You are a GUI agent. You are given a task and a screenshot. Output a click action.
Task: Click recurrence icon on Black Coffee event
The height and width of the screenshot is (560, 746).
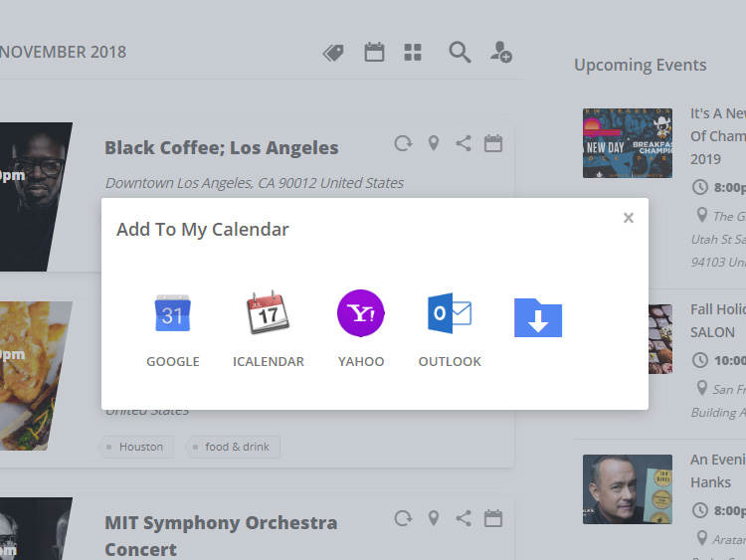pos(403,143)
